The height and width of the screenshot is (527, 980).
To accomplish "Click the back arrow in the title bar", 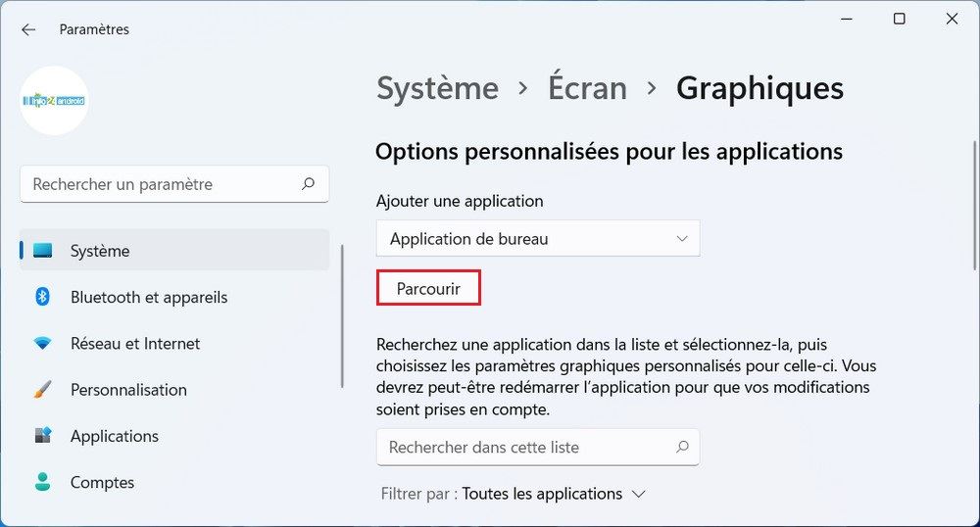I will (x=28, y=29).
